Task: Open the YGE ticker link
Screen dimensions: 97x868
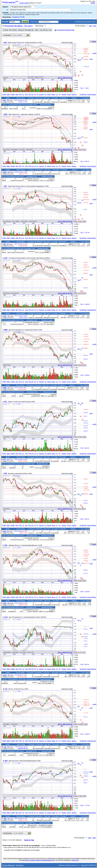Action: 5,186
